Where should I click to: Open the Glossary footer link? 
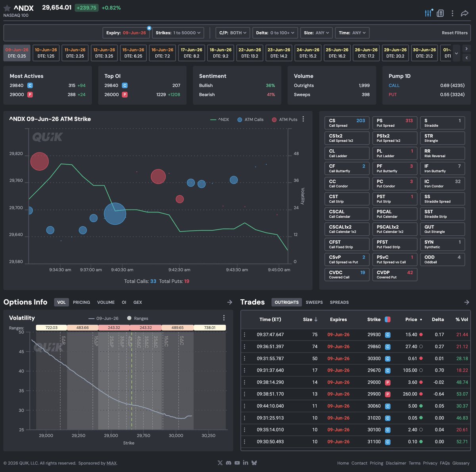461,463
